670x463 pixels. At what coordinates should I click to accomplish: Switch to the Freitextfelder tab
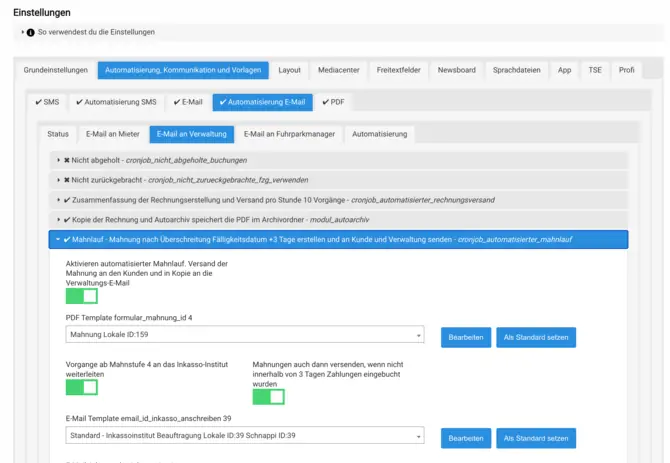pos(398,70)
